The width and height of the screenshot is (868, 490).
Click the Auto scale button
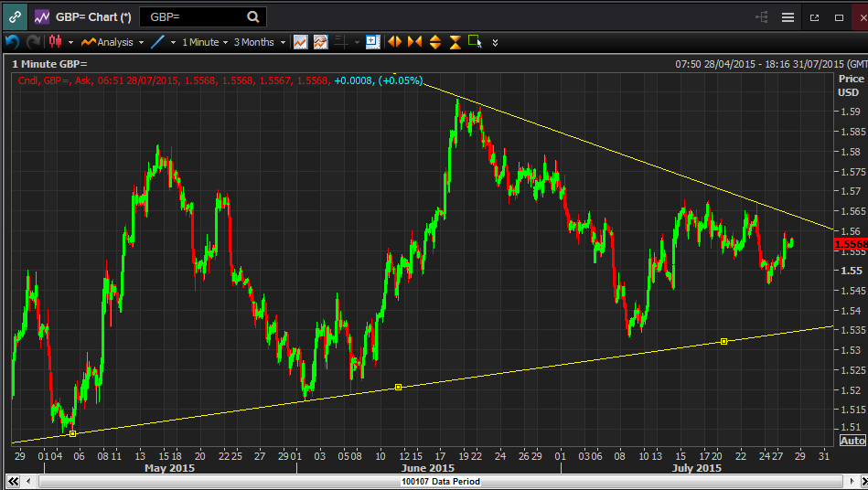852,441
